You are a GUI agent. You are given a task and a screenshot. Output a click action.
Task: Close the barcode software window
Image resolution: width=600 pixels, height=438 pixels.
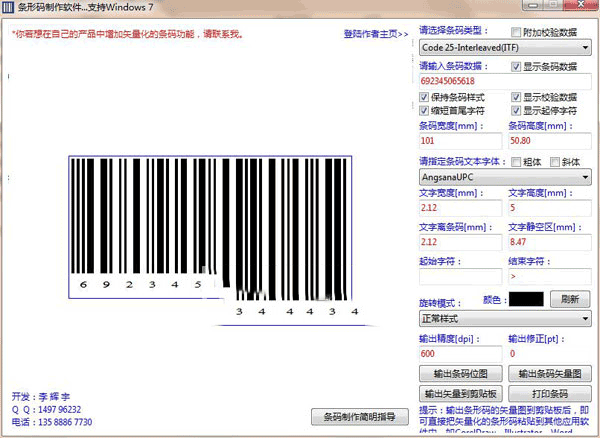point(580,5)
